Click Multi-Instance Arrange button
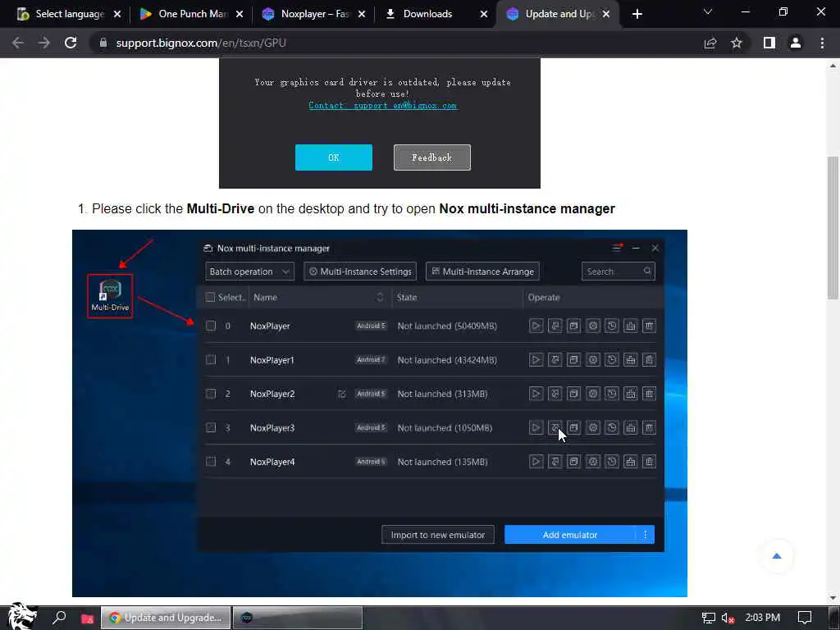Viewport: 840px width, 630px height. coord(482,272)
